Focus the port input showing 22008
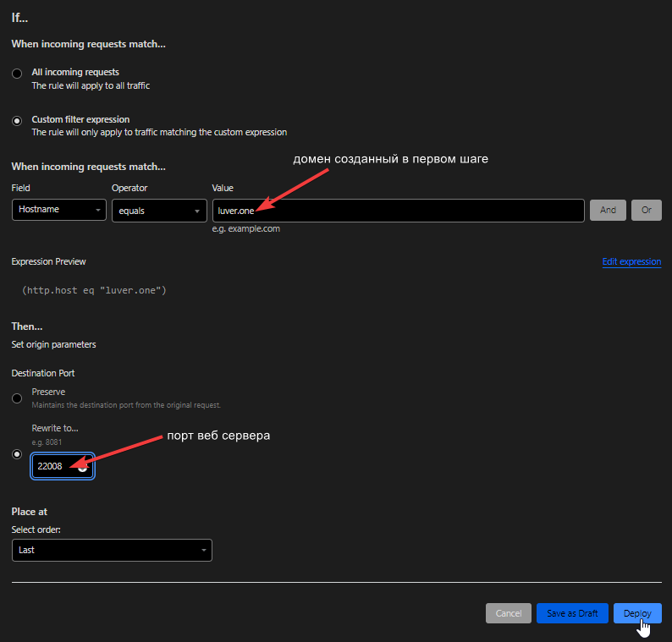The width and height of the screenshot is (672, 642). coord(54,466)
